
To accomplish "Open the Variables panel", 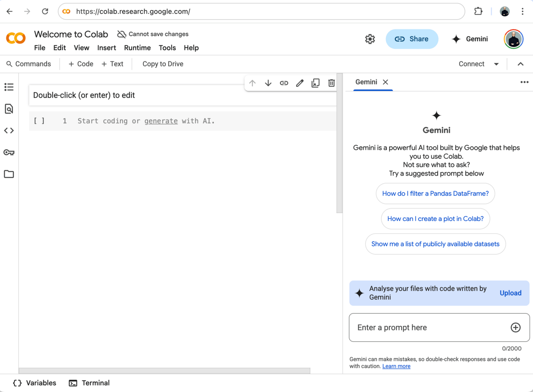I will pyautogui.click(x=35, y=383).
